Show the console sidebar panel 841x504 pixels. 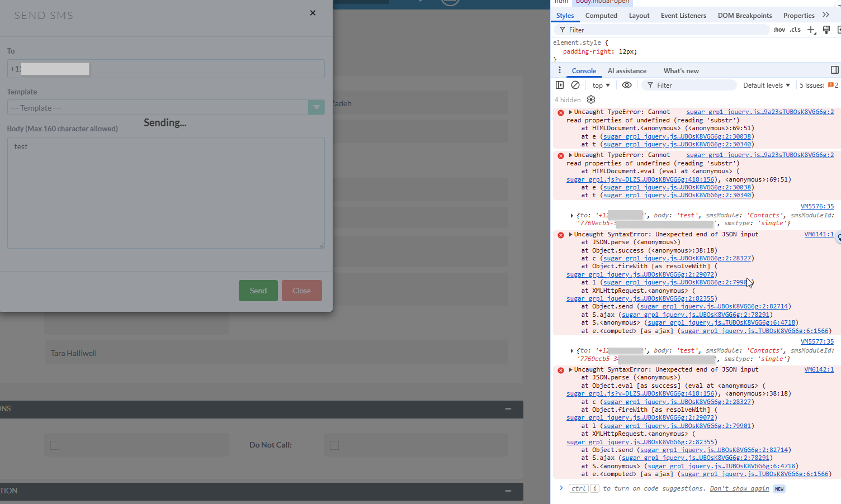click(x=560, y=85)
